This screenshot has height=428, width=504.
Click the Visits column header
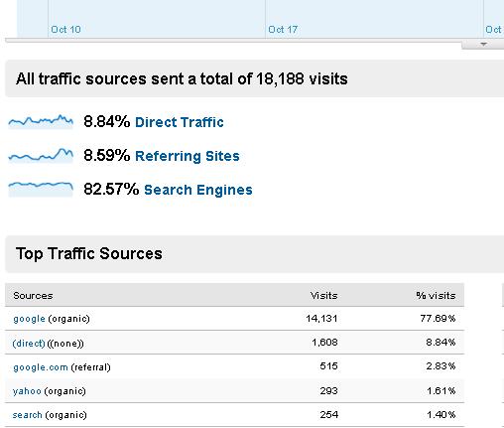323,295
